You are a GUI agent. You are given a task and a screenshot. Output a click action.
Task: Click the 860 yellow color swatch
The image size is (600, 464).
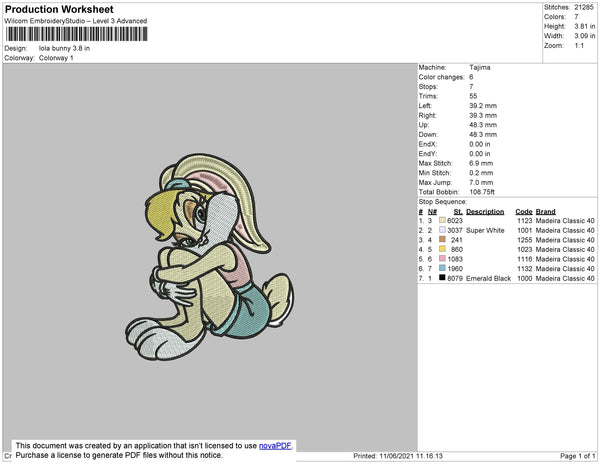442,249
